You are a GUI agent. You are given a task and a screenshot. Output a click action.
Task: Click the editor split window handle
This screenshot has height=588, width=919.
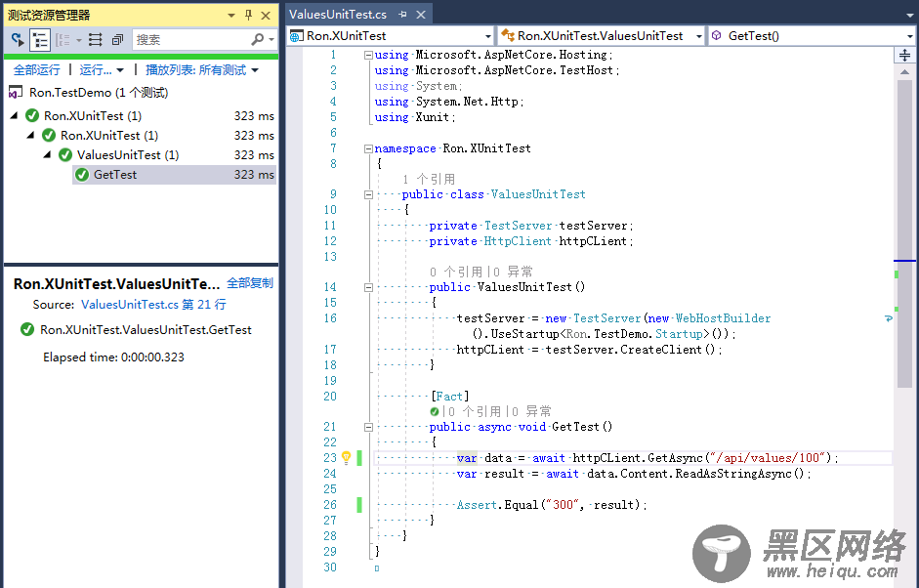coord(905,55)
